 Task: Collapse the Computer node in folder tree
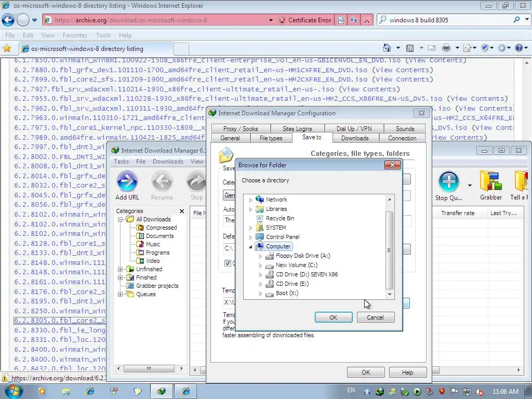pos(250,247)
